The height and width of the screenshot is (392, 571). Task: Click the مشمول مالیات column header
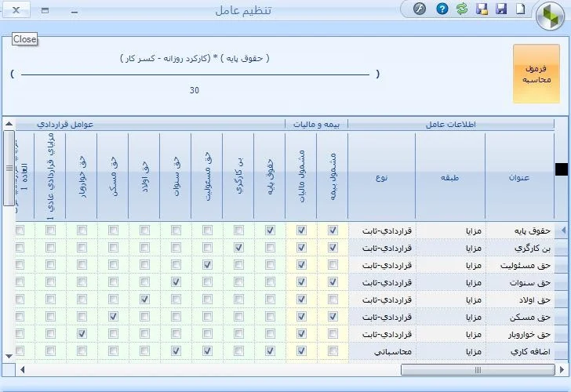click(x=301, y=176)
